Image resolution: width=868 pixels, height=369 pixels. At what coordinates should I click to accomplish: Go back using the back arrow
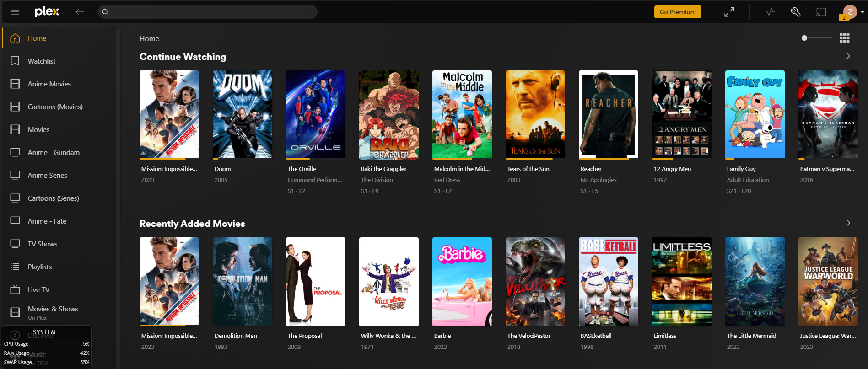(80, 12)
